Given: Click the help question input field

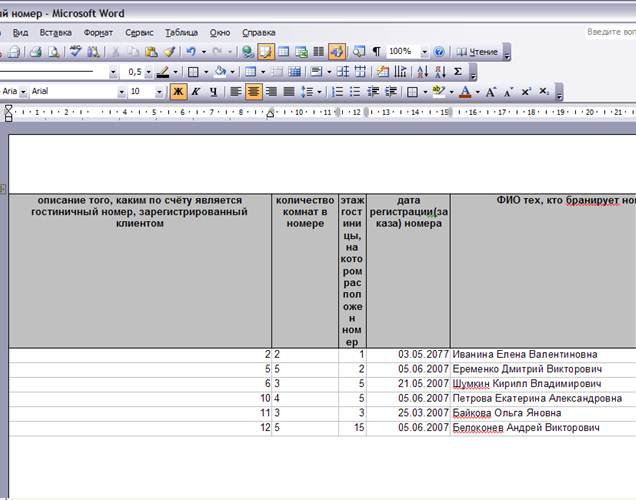Looking at the screenshot, I should (610, 32).
